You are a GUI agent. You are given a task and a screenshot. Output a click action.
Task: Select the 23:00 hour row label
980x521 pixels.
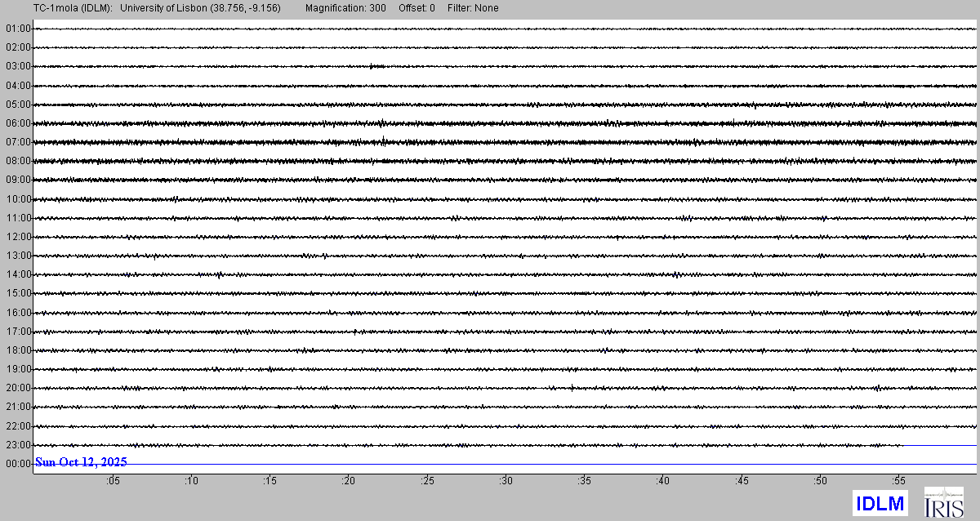pos(18,445)
